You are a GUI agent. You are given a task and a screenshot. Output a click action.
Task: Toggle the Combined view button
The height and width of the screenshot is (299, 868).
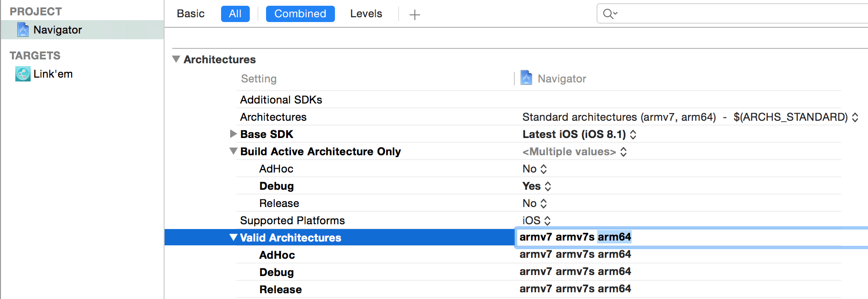coord(300,14)
